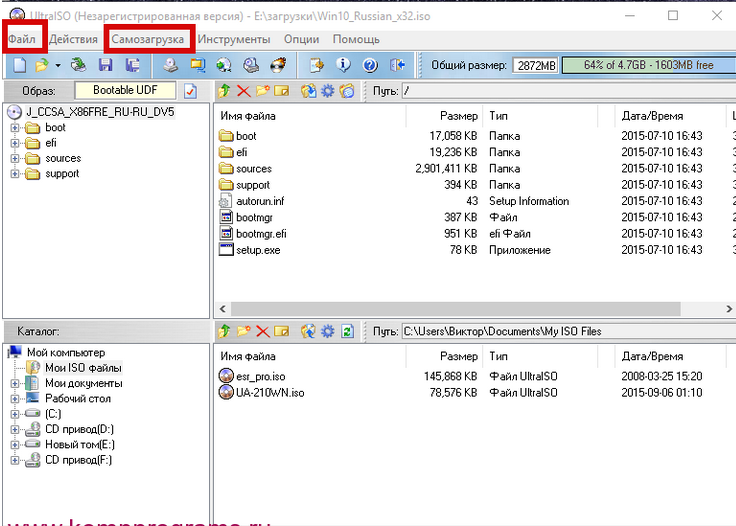Open the Инструменты menu
Image resolution: width=736 pixels, height=526 pixels.
(234, 39)
